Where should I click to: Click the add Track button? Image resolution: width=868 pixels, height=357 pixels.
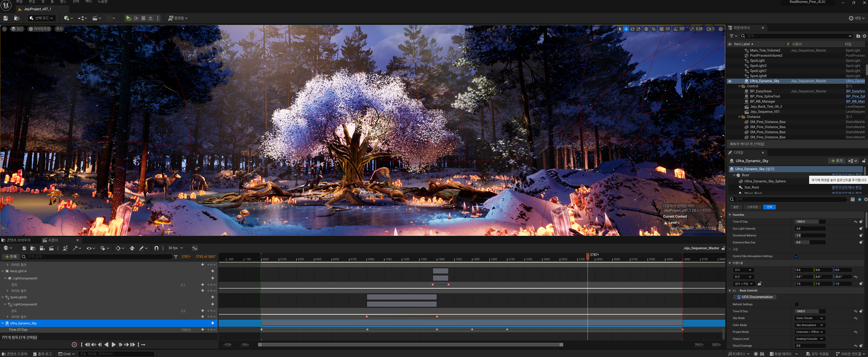[11, 257]
